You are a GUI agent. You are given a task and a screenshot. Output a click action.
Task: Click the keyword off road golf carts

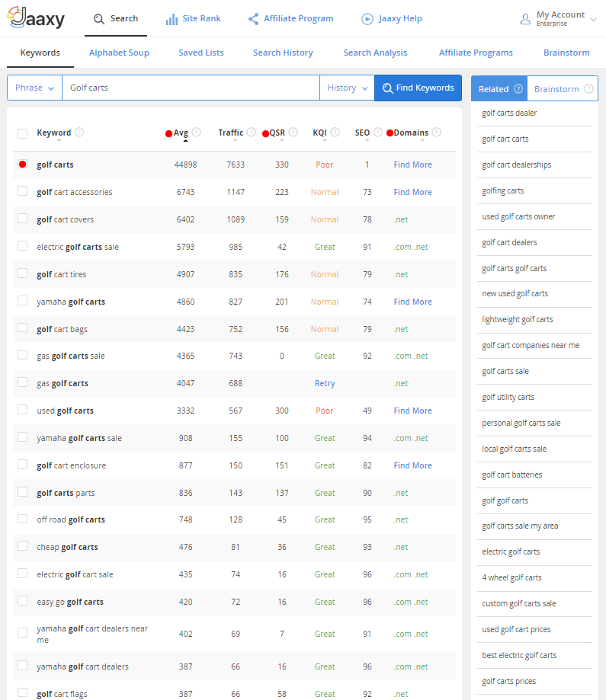click(71, 520)
